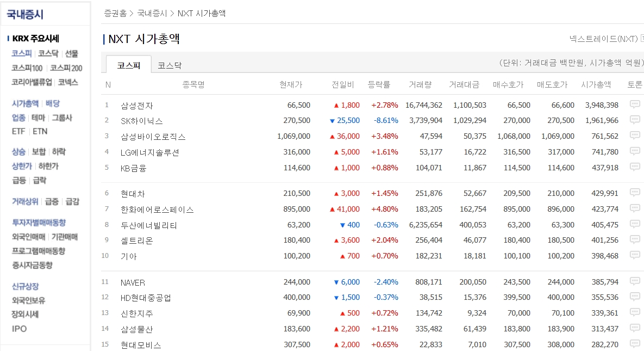Open discussion board icon for 셀트리온
The width and height of the screenshot is (644, 351).
[635, 239]
